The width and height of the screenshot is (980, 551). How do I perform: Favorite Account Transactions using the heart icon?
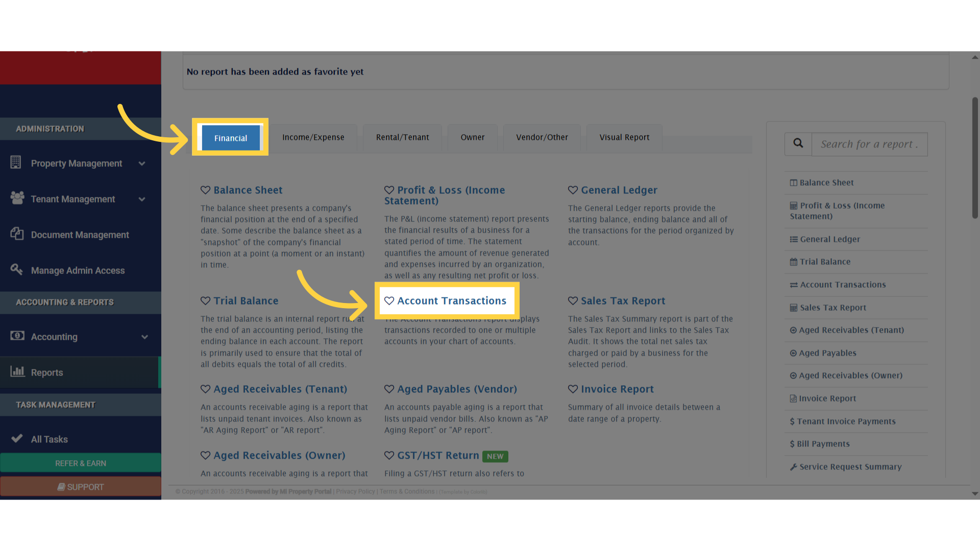[389, 300]
